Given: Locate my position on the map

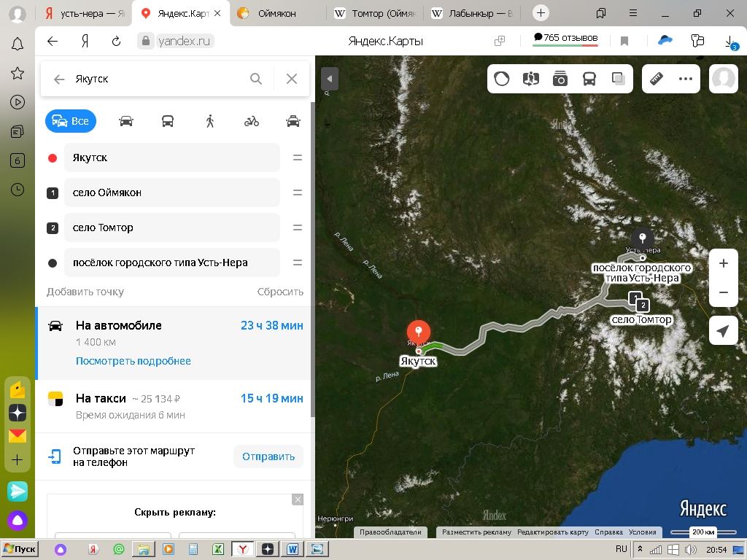Looking at the screenshot, I should point(723,330).
